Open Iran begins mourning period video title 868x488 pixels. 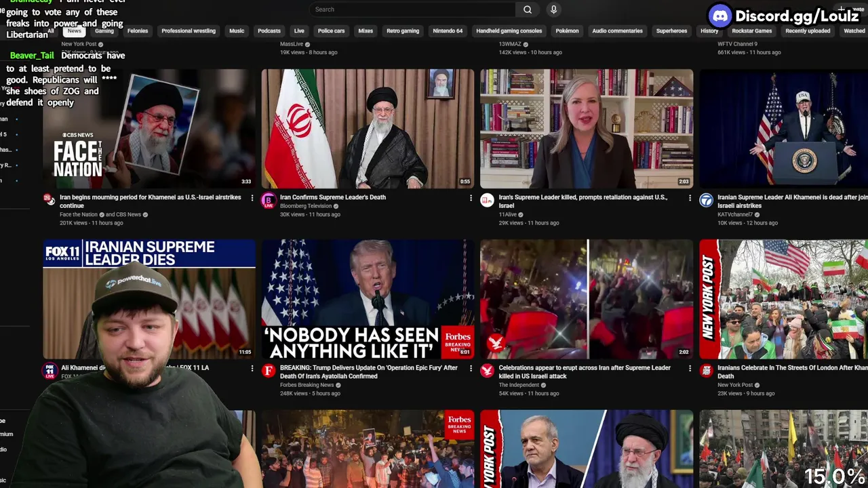click(150, 201)
